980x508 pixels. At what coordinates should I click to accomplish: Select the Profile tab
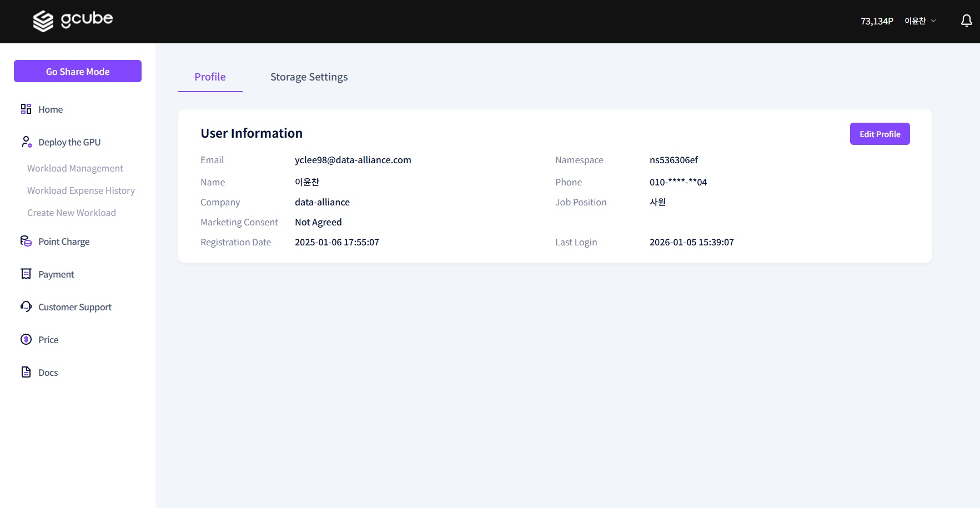tap(210, 77)
